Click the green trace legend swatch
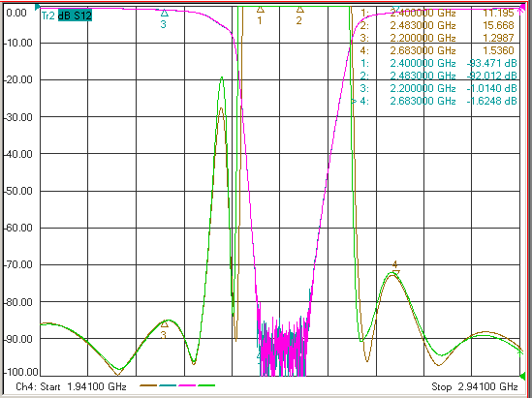The height and width of the screenshot is (398, 532). (206, 385)
